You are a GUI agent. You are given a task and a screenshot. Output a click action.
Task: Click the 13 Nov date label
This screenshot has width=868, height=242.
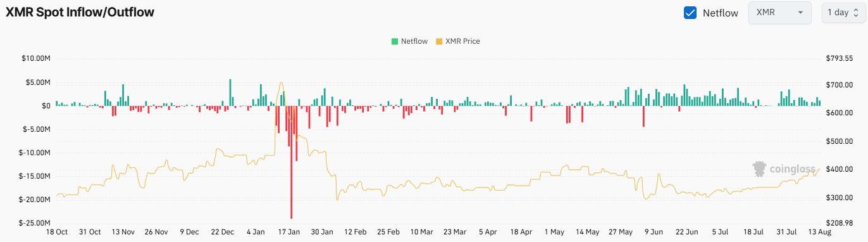click(x=123, y=232)
